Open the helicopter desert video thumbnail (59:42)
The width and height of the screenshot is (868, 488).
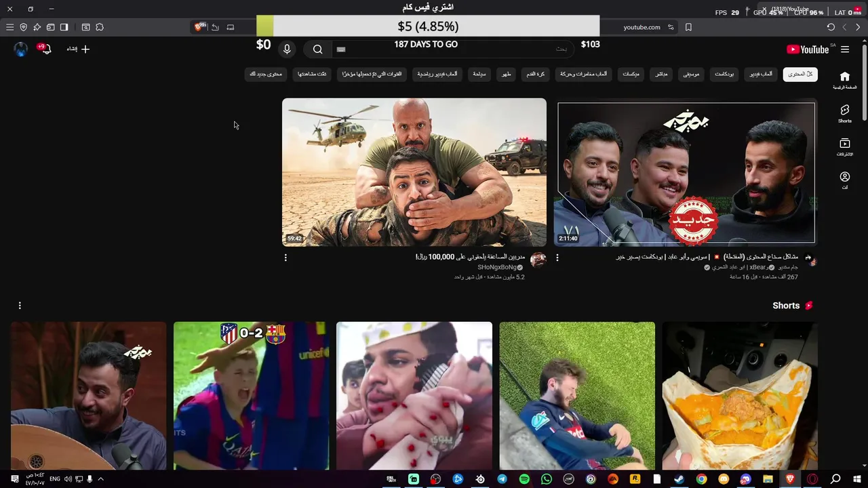point(414,172)
